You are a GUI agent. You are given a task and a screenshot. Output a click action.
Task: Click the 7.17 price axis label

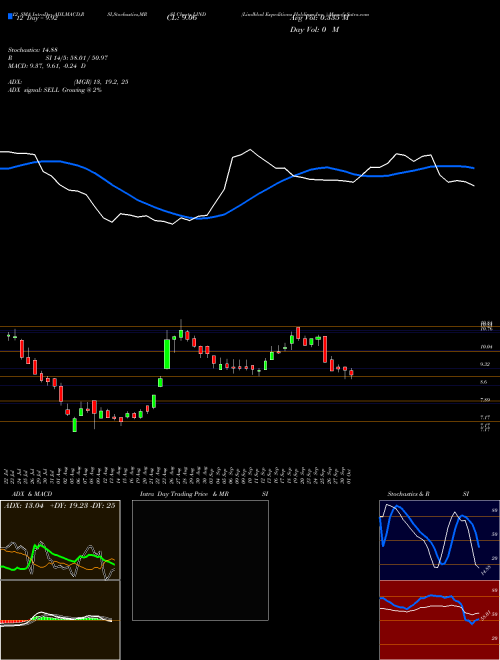point(485,417)
